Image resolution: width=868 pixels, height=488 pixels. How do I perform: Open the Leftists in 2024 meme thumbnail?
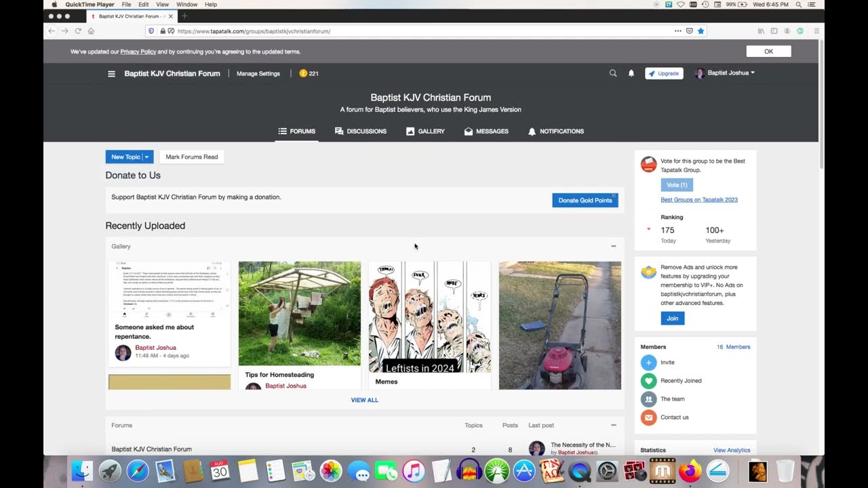[x=430, y=317]
